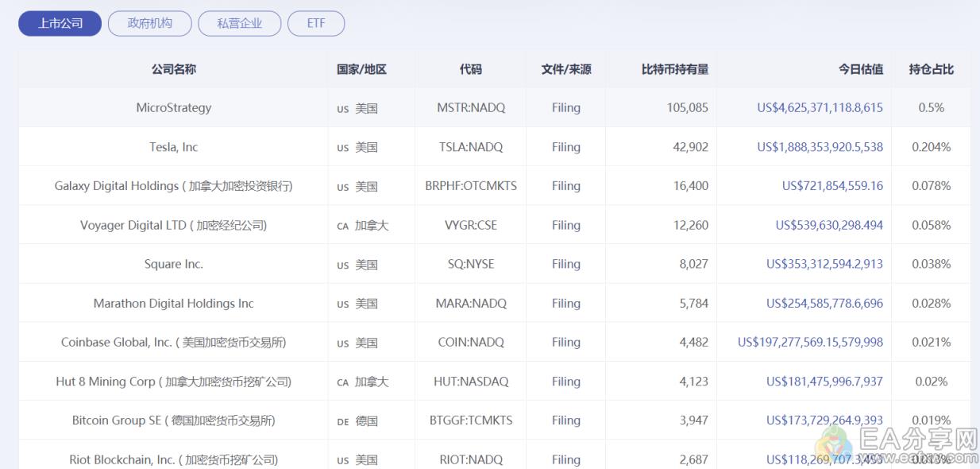Click ticker code BTGGF:TCMKTS
This screenshot has width=980, height=469.
471,421
